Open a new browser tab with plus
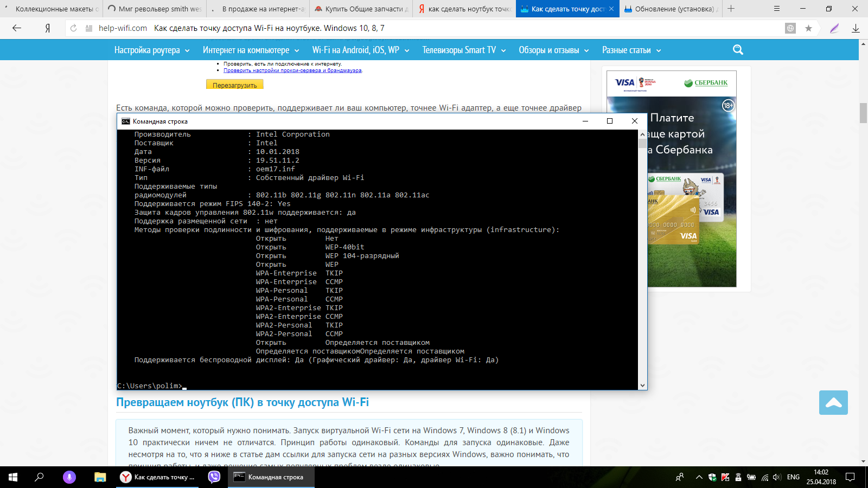Image resolution: width=868 pixels, height=488 pixels. point(731,9)
